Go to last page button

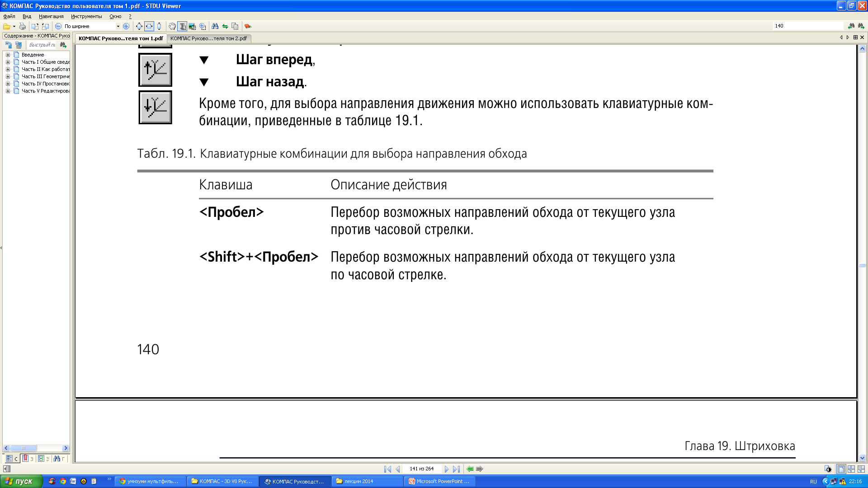click(x=457, y=469)
